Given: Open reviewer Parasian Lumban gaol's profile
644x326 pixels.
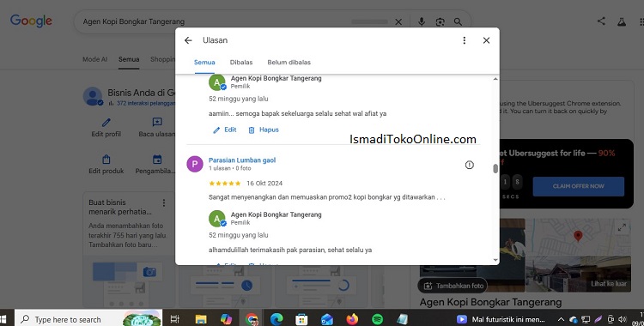Looking at the screenshot, I should pos(242,160).
